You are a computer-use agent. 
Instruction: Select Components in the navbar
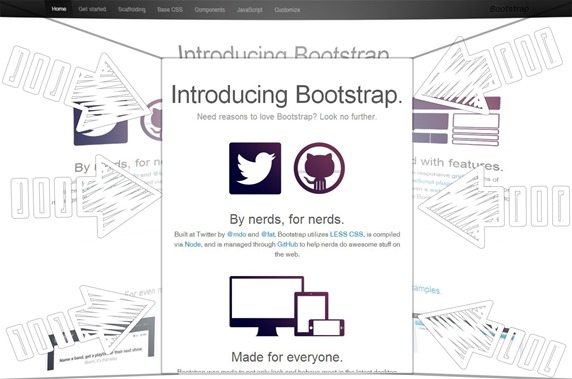click(x=210, y=9)
